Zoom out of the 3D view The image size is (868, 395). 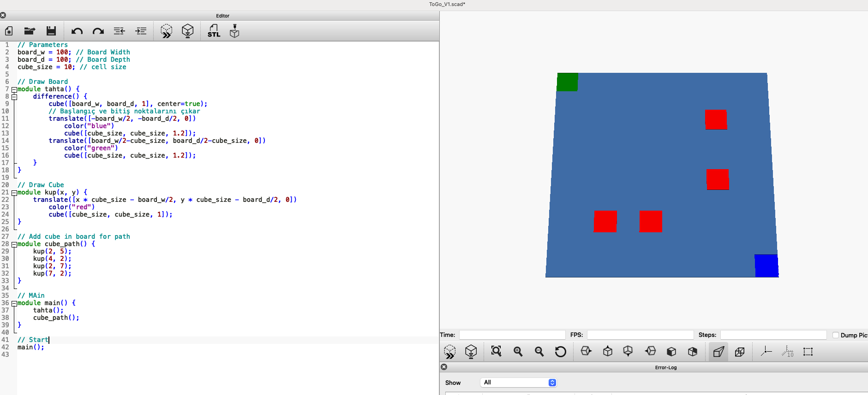coord(539,352)
